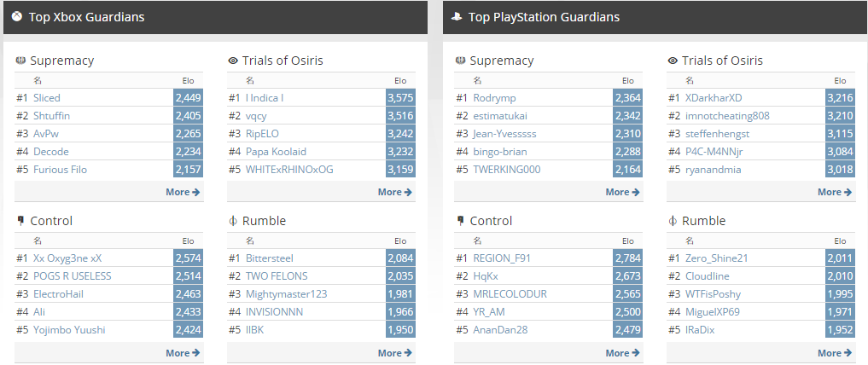Open player Sliced profile link
This screenshot has height=365, width=868.
point(47,98)
